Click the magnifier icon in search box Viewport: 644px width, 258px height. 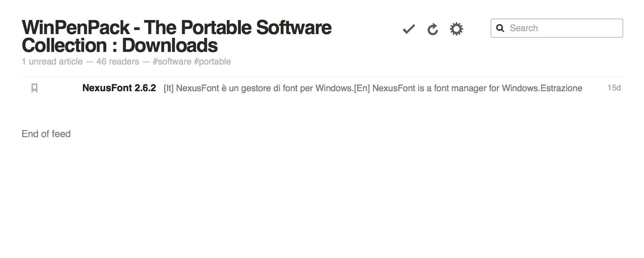(x=500, y=28)
